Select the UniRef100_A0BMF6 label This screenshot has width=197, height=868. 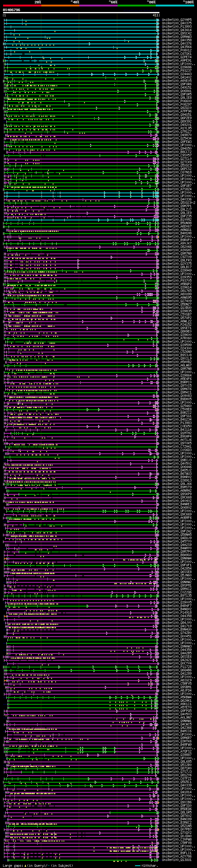(x=176, y=518)
